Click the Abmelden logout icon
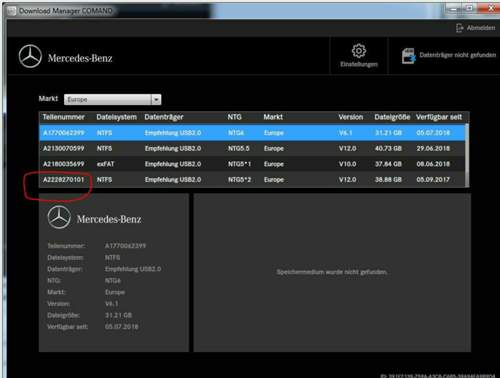 click(x=459, y=28)
